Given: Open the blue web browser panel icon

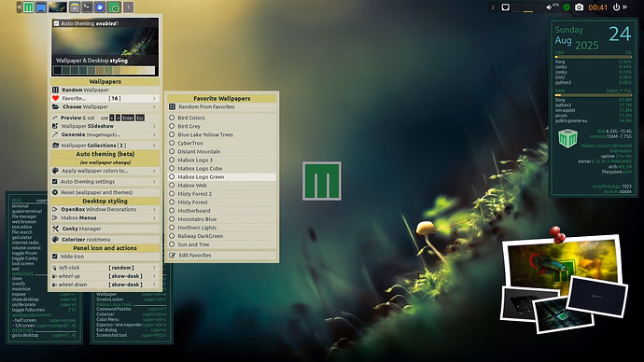Looking at the screenshot, I should (x=100, y=7).
